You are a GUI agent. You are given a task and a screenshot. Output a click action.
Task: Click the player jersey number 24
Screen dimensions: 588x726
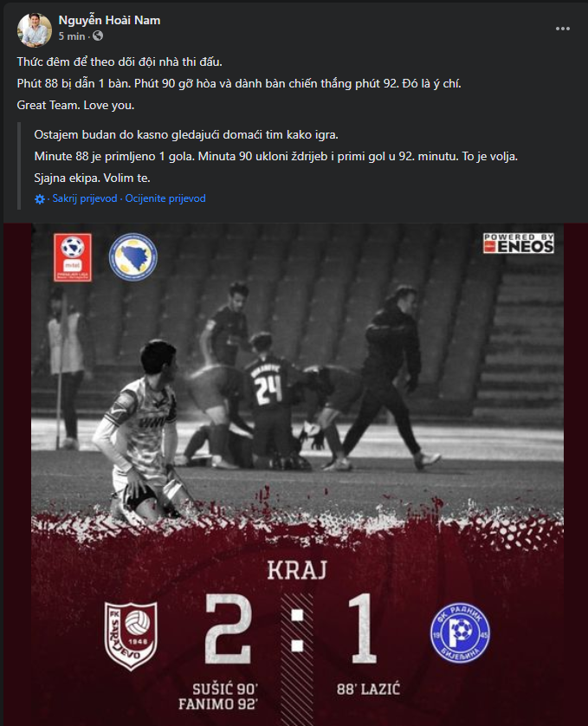268,387
